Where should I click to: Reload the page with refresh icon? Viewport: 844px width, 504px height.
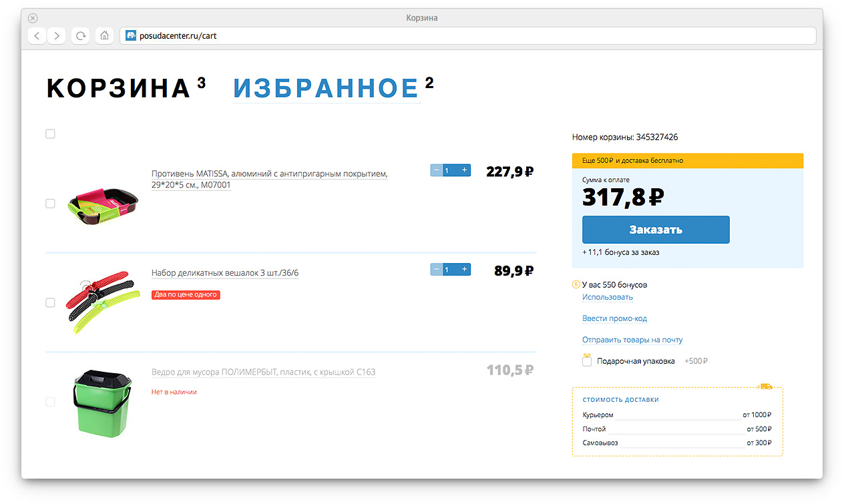[81, 36]
